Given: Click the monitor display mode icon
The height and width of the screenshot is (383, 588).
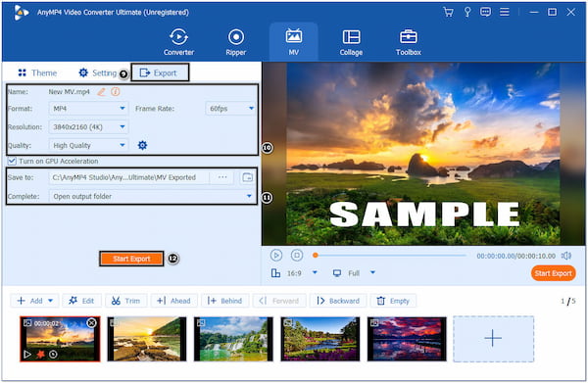Looking at the screenshot, I should [337, 273].
